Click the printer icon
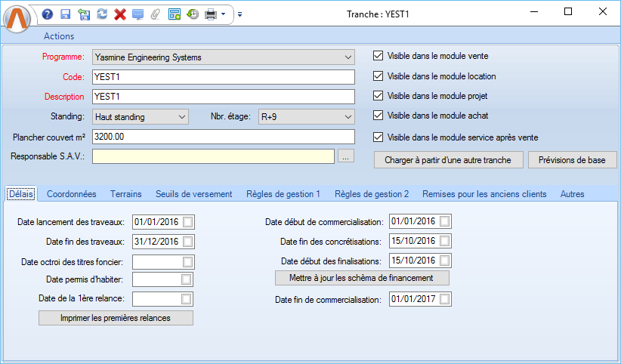The image size is (621, 364). click(x=212, y=14)
